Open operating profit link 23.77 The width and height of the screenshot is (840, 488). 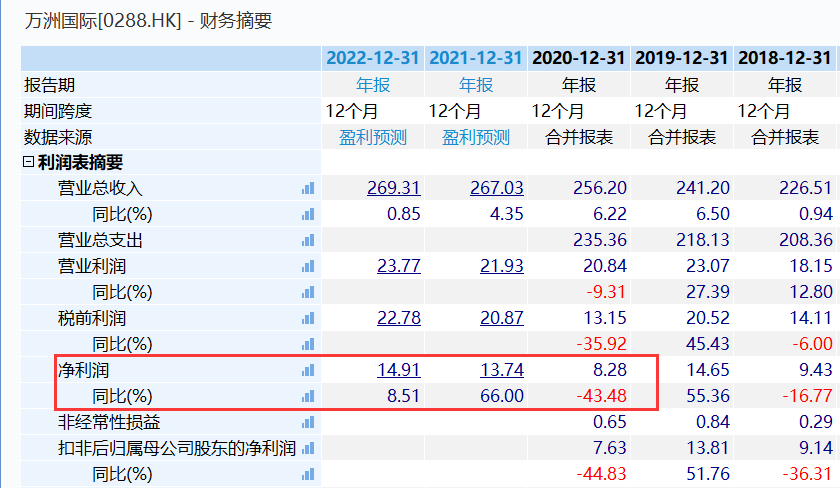click(x=399, y=266)
